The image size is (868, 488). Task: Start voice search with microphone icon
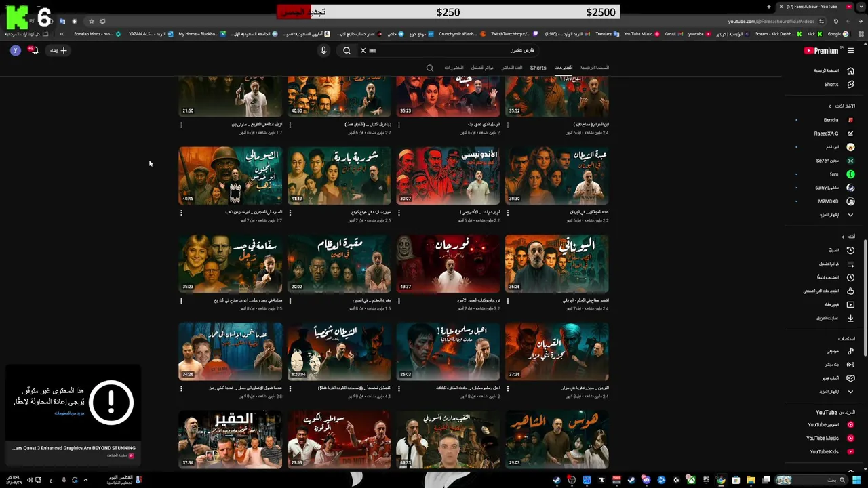(323, 50)
